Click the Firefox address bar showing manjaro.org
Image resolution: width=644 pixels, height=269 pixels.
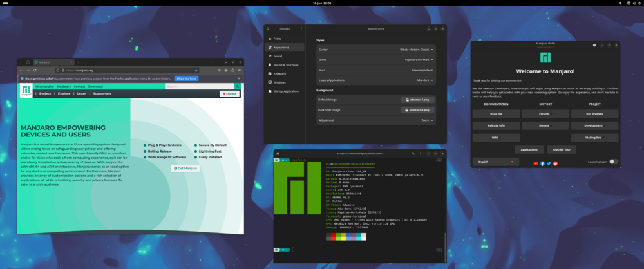[x=128, y=70]
